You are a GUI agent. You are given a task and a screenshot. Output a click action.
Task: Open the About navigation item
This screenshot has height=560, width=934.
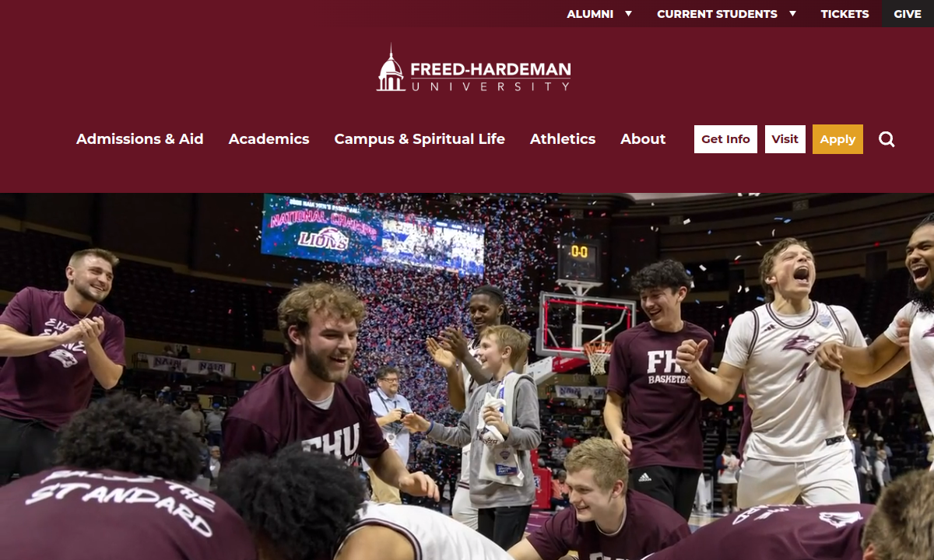tap(643, 139)
